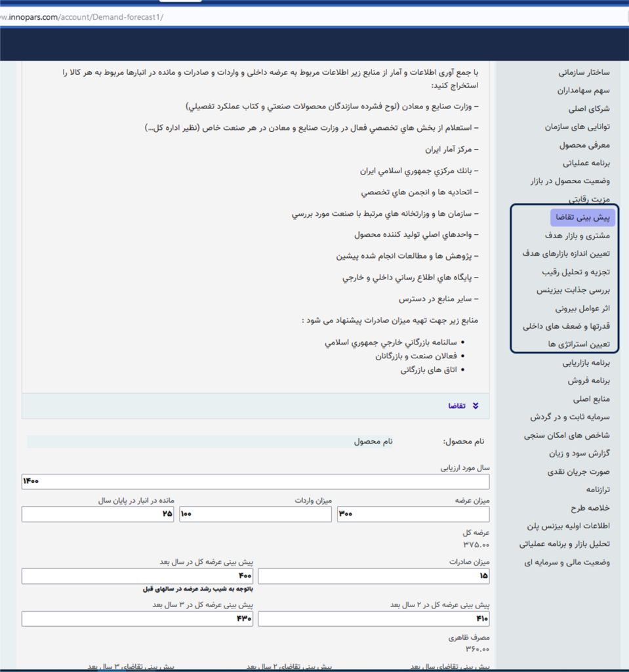The width and height of the screenshot is (629, 672).
Task: Select ترازنامه in sidebar
Action: coord(598,490)
